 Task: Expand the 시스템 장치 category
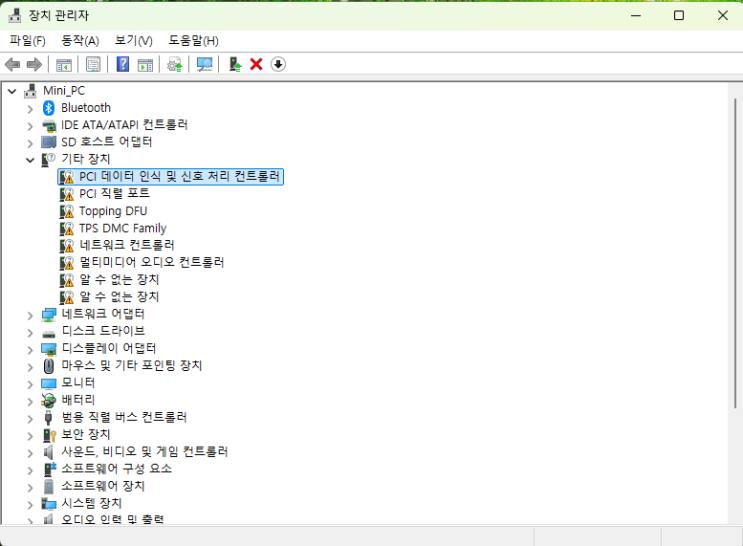(30, 505)
